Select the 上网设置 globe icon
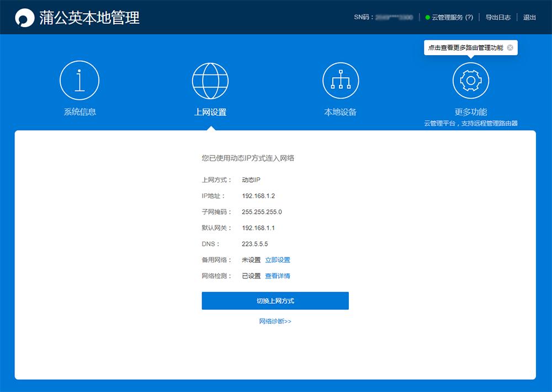Screen dimensions: 552x392 (210, 79)
